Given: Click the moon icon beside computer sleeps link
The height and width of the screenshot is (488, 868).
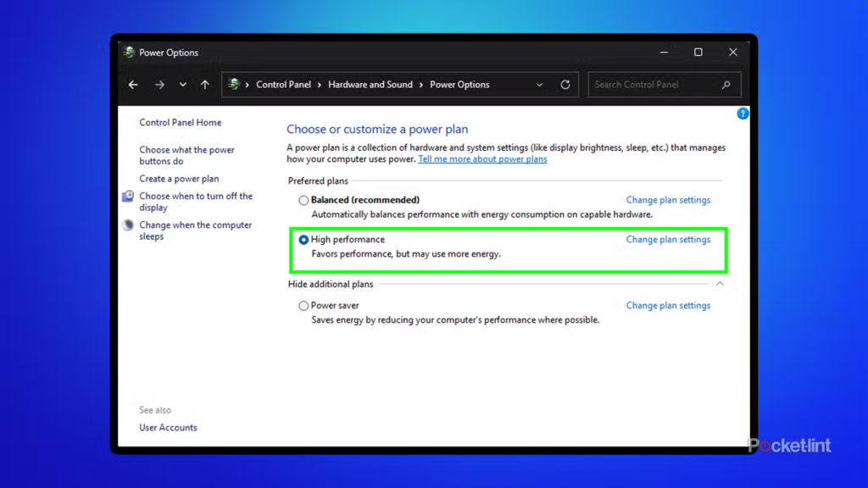Looking at the screenshot, I should pos(128,225).
